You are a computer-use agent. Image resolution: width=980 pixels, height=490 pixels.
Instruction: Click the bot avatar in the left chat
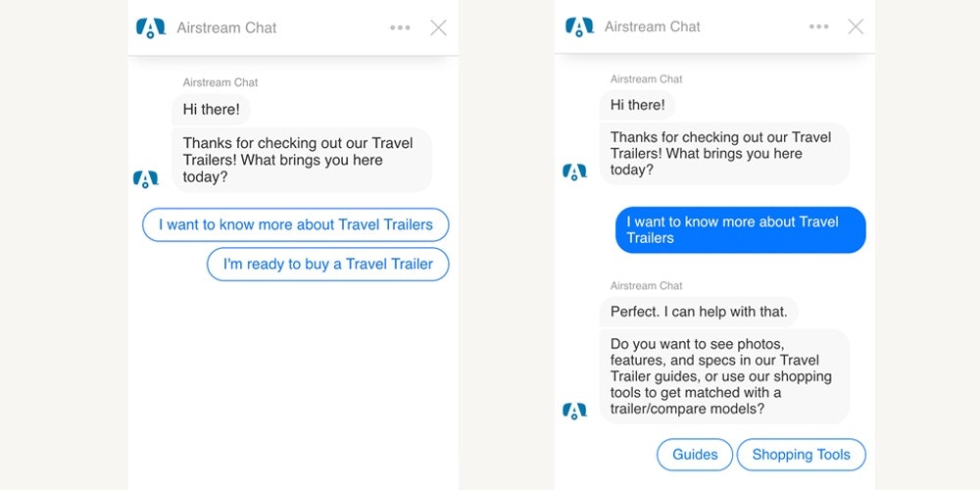coord(145,178)
